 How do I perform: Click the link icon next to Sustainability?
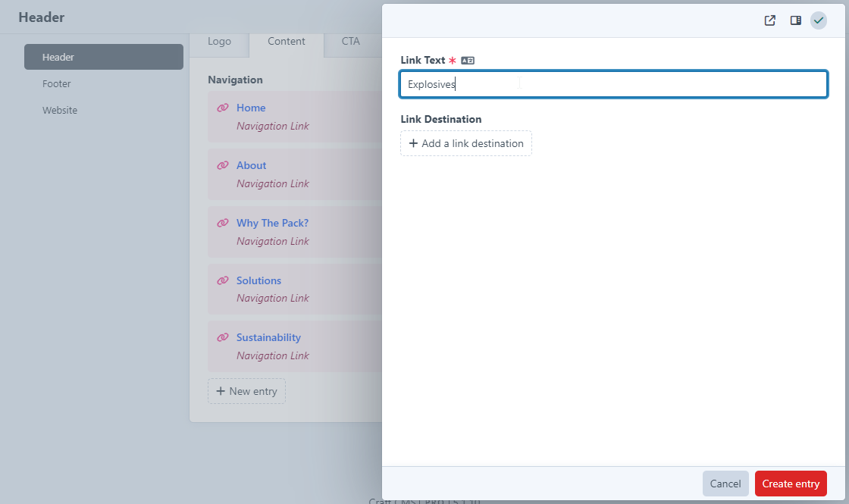click(x=223, y=338)
